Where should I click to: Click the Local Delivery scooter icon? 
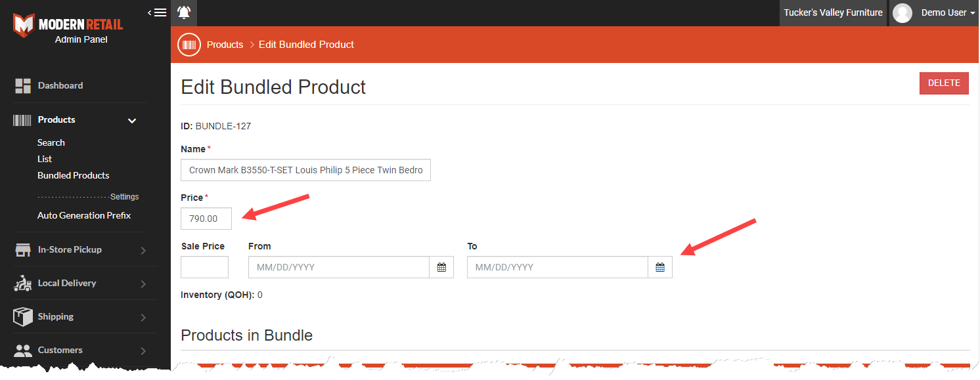point(23,284)
